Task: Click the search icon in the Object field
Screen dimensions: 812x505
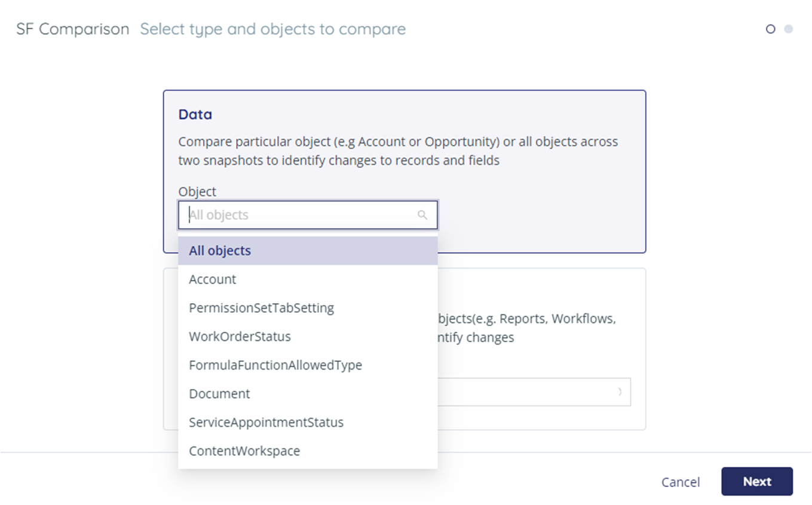Action: coord(422,215)
